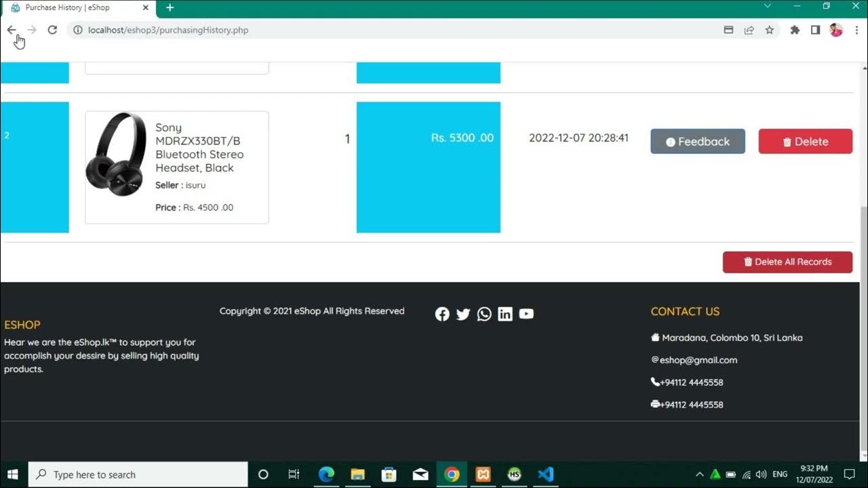Launch Microsoft Edge from taskbar

[x=326, y=474]
